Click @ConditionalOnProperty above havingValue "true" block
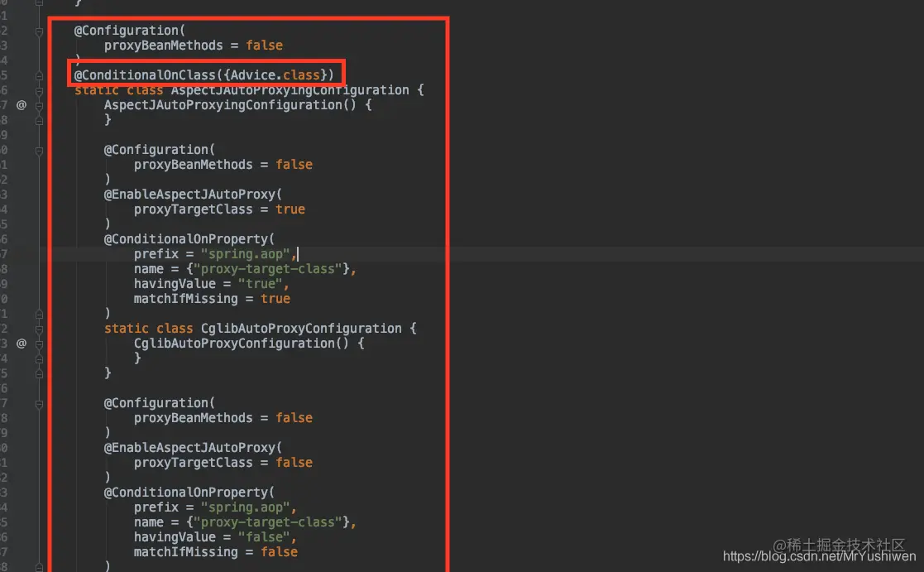 [185, 239]
